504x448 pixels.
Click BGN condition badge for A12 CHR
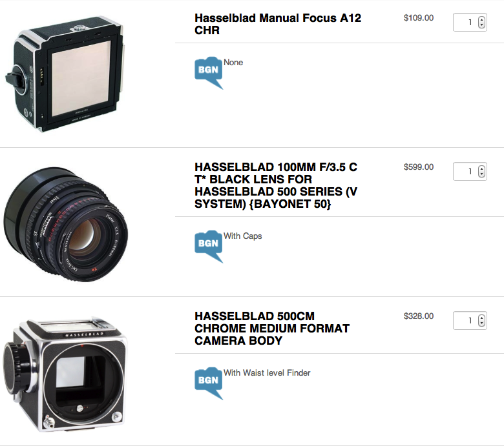209,72
